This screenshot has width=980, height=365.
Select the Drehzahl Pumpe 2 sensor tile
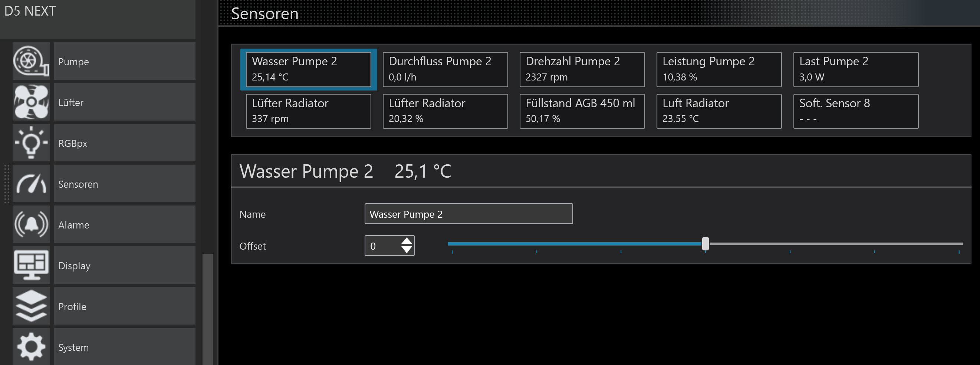tap(582, 69)
